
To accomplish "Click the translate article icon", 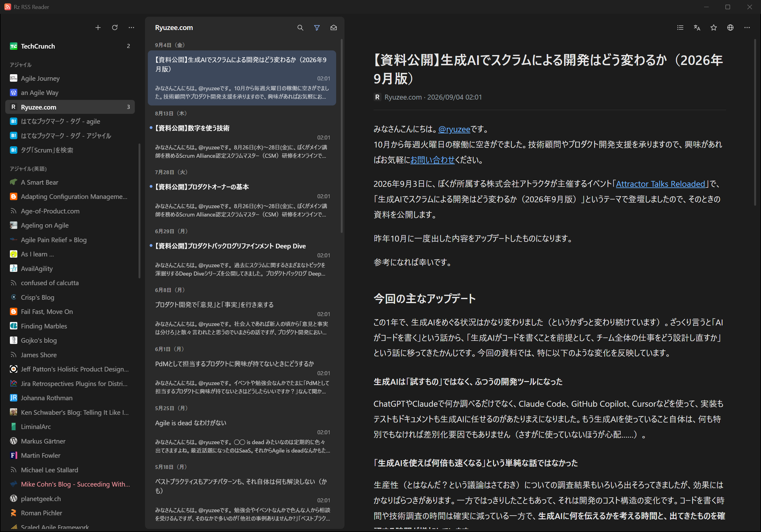I will pos(697,28).
